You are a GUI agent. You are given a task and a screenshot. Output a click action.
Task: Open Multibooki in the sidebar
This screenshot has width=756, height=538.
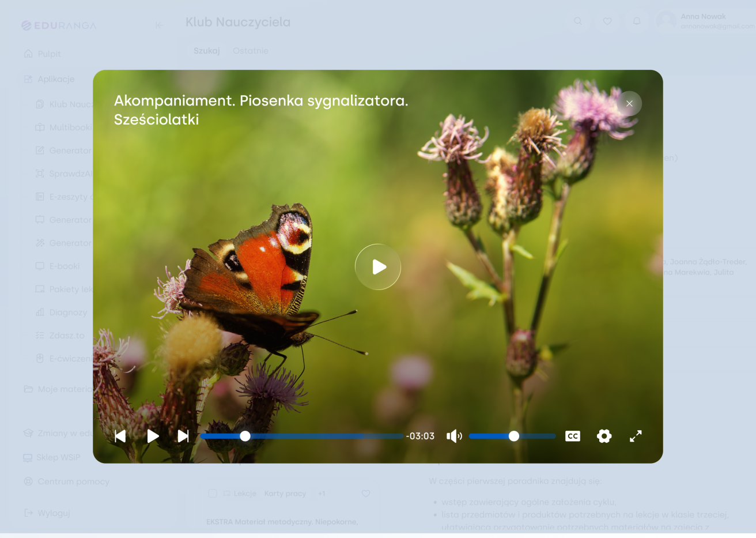[x=63, y=127]
